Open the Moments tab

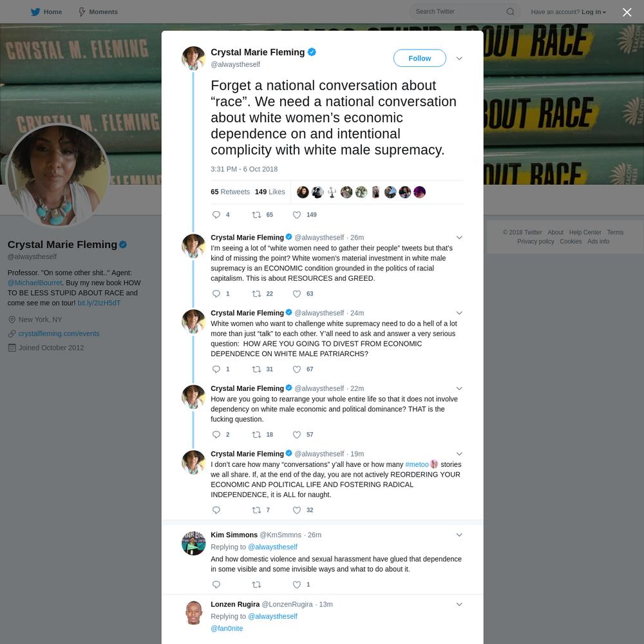coord(98,12)
